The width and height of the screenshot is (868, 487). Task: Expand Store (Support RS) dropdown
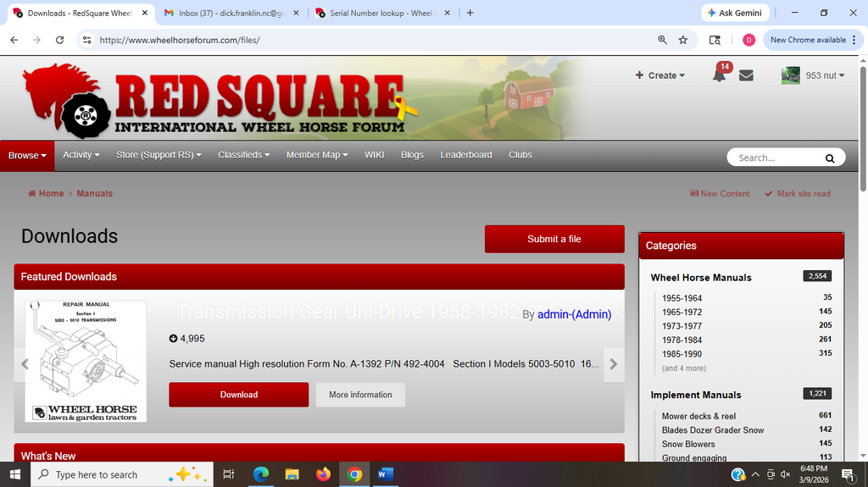pos(159,155)
